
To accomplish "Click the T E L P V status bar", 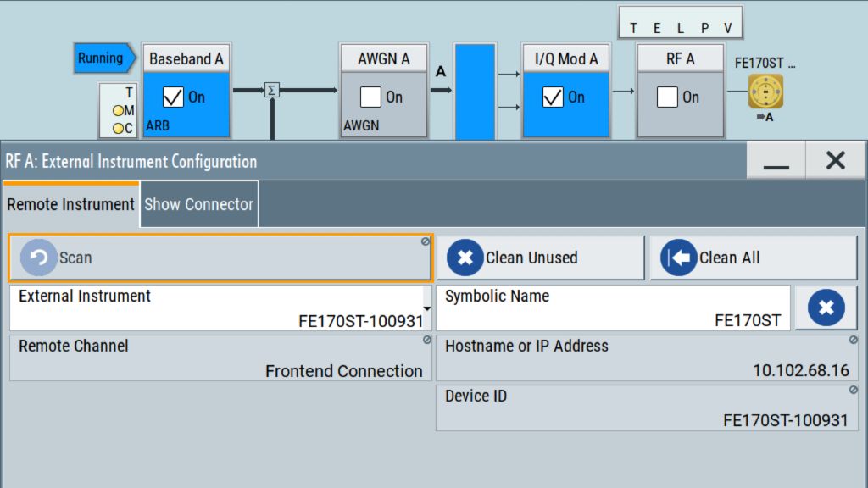I will [680, 27].
